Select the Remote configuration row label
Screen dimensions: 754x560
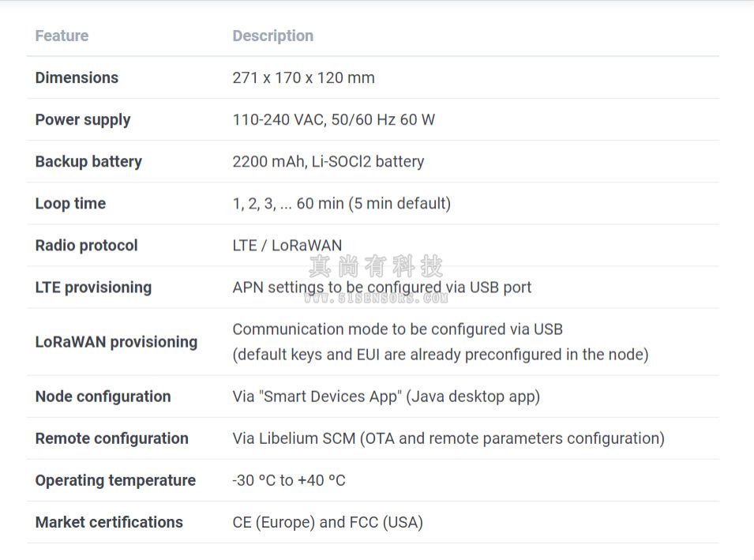(111, 438)
